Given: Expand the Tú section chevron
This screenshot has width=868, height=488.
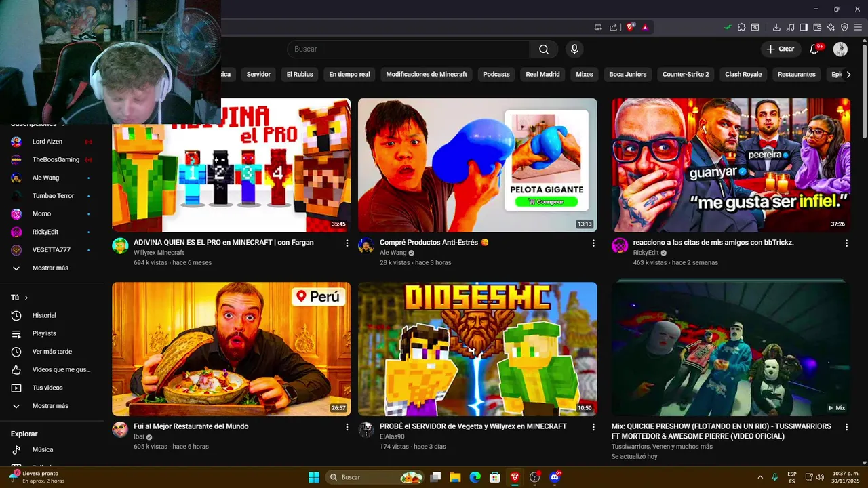Looking at the screenshot, I should click(26, 298).
